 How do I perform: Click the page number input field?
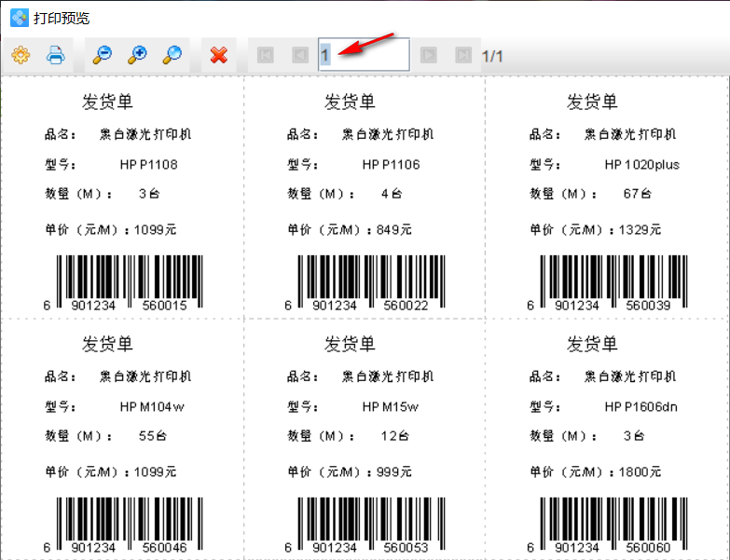point(365,55)
